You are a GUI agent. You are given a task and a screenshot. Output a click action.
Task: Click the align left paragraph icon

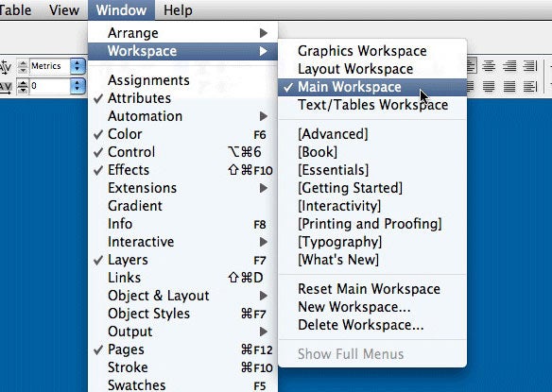(x=471, y=66)
